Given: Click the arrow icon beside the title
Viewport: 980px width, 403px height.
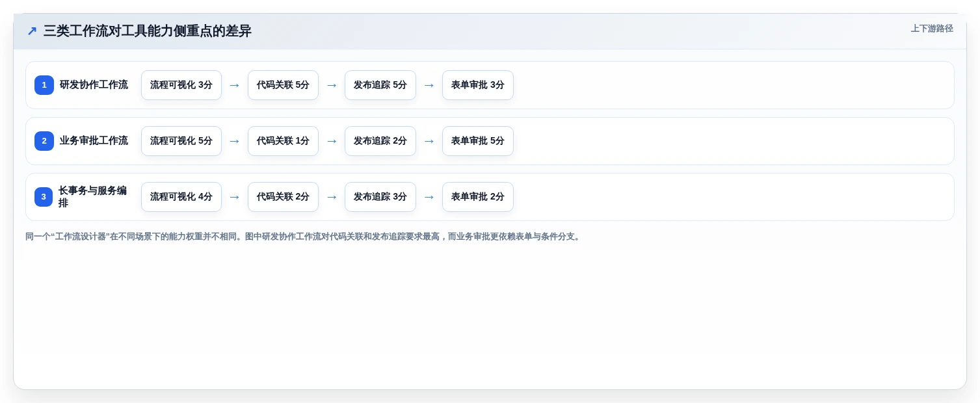Looking at the screenshot, I should click(x=32, y=31).
